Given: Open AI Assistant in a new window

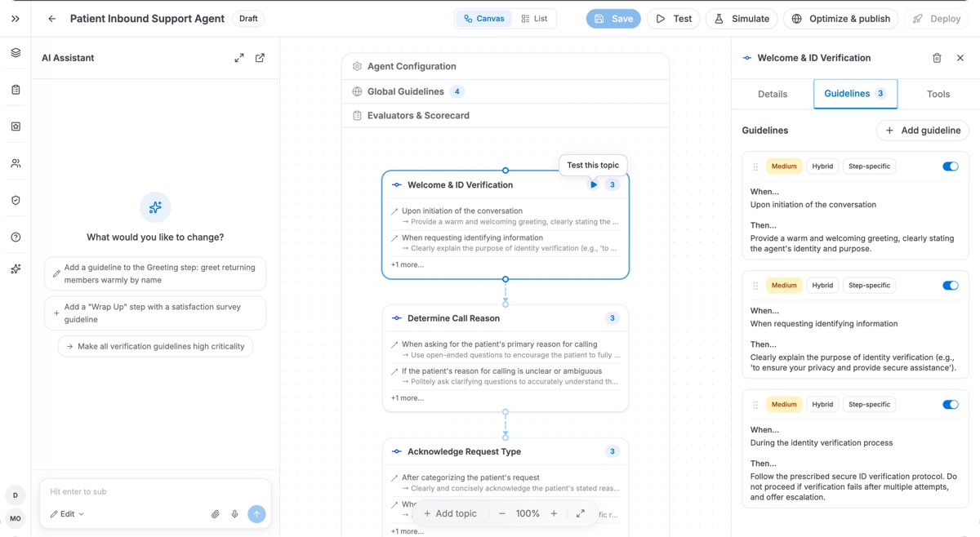Looking at the screenshot, I should click(x=260, y=58).
